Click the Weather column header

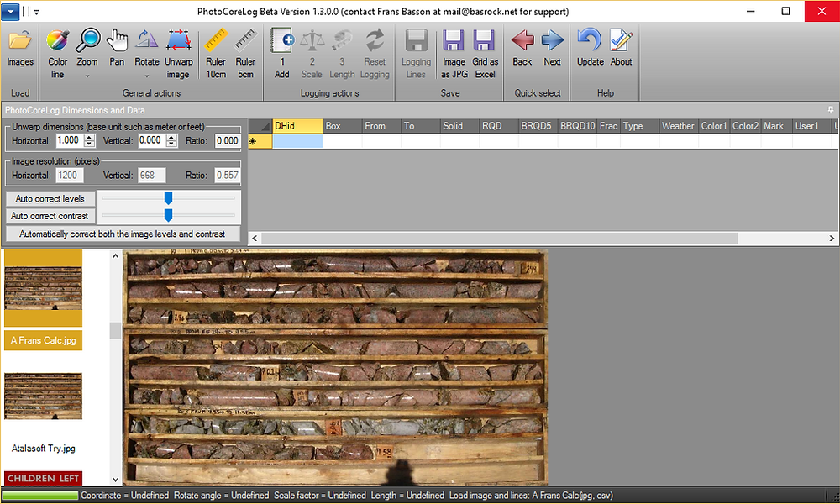point(679,126)
